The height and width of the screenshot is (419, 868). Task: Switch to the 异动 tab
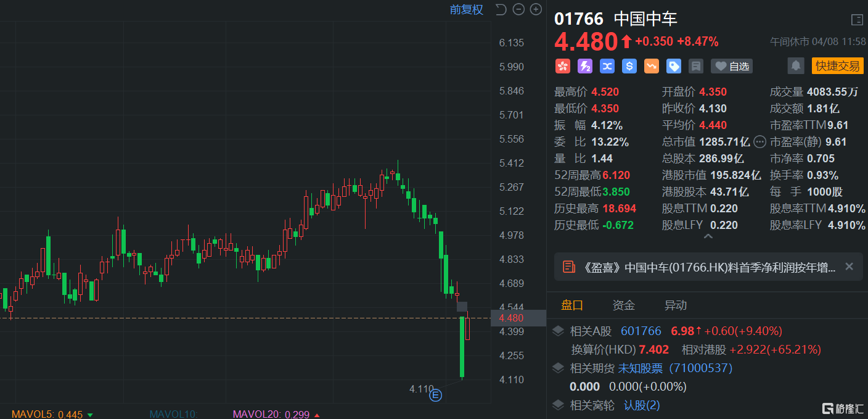[x=675, y=305]
